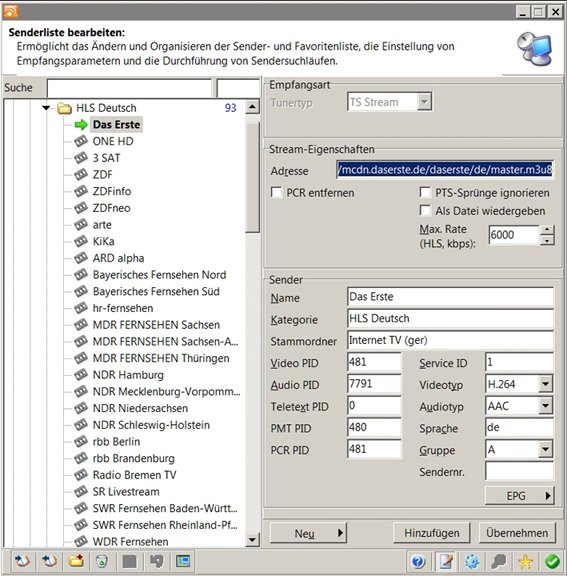This screenshot has height=576, width=567.
Task: Click the Hinzufügen button
Action: point(431,533)
